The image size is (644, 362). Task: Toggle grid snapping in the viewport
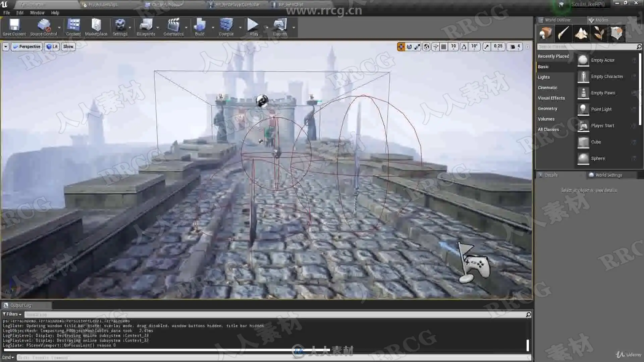coord(443,47)
